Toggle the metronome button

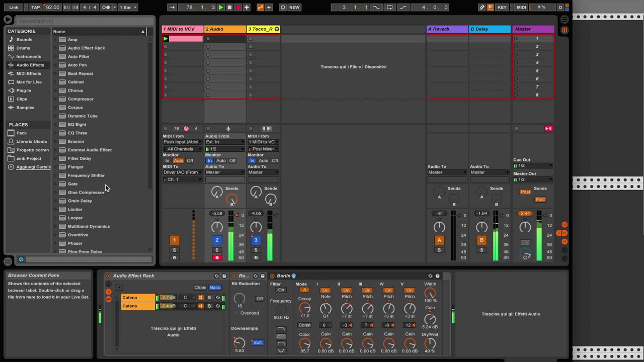(x=106, y=8)
